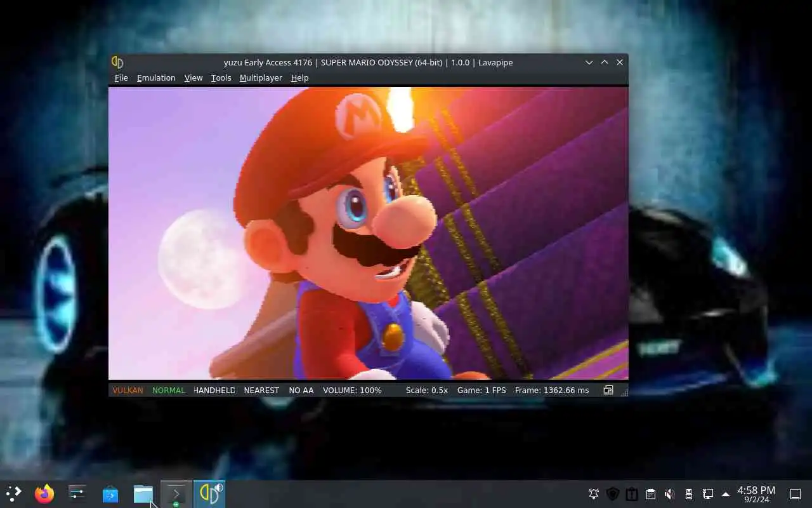Click the yuzu taskbar entry
The height and width of the screenshot is (508, 812).
209,494
